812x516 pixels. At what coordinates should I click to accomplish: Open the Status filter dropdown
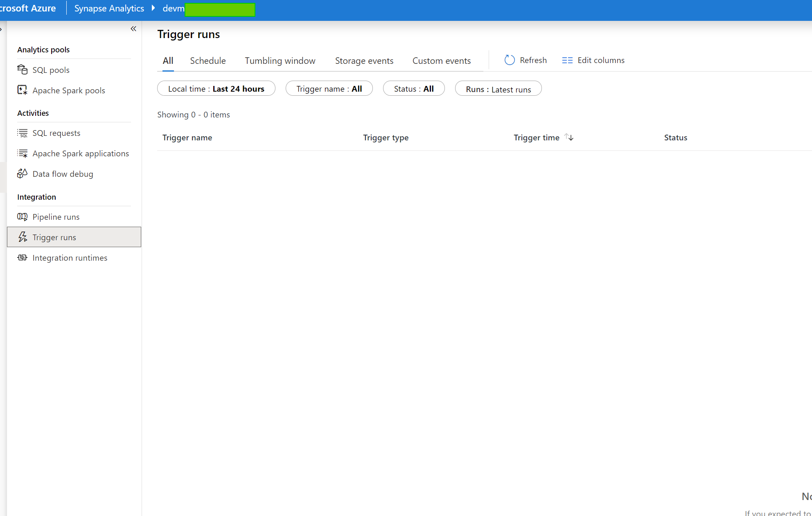pos(413,88)
